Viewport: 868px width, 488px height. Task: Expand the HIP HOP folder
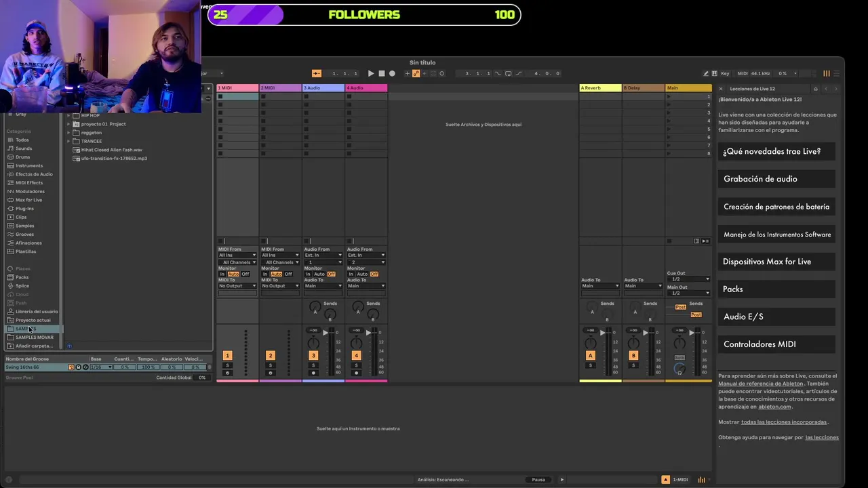pyautogui.click(x=68, y=115)
